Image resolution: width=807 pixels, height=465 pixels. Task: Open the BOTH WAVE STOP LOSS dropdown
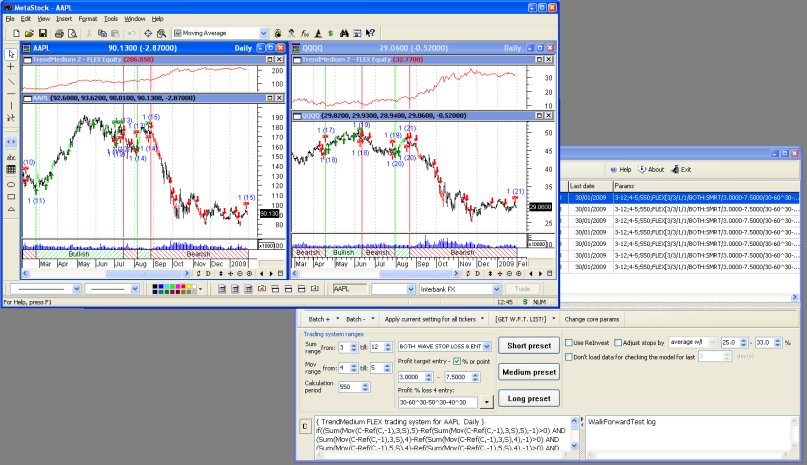[x=486, y=345]
